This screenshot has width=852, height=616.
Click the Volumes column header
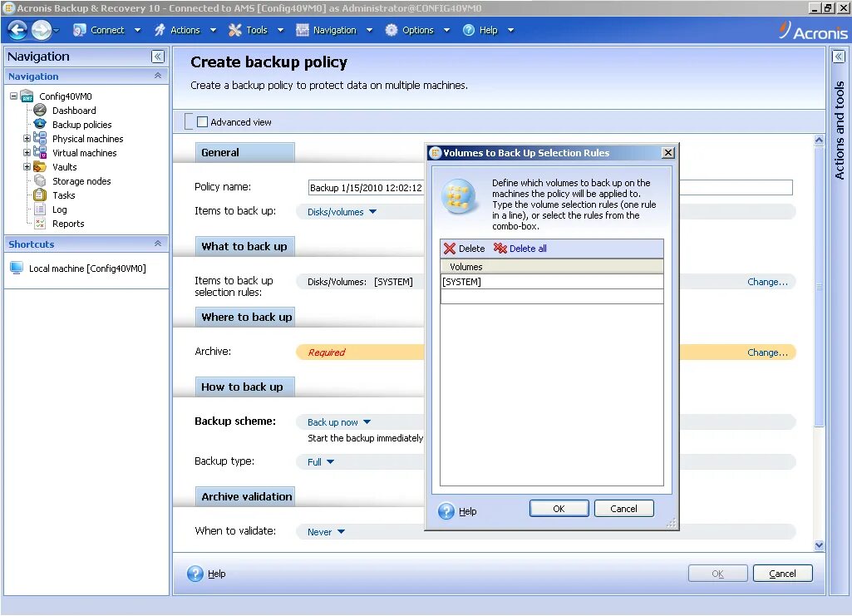click(x=552, y=267)
